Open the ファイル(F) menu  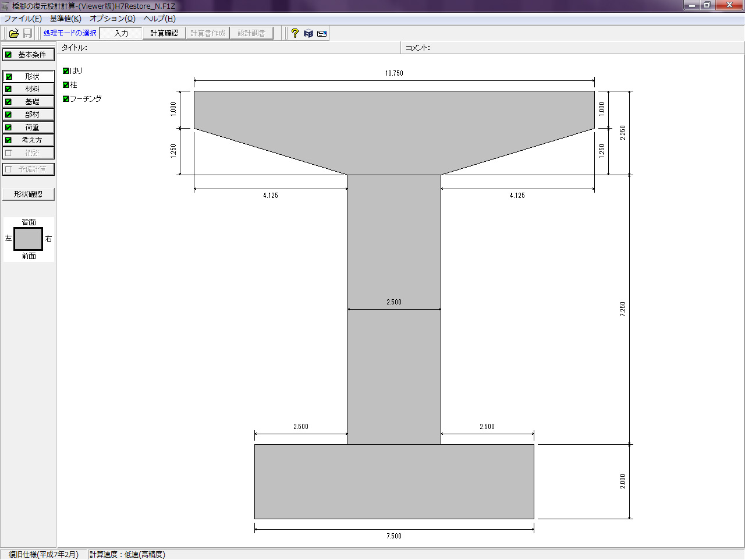point(23,19)
